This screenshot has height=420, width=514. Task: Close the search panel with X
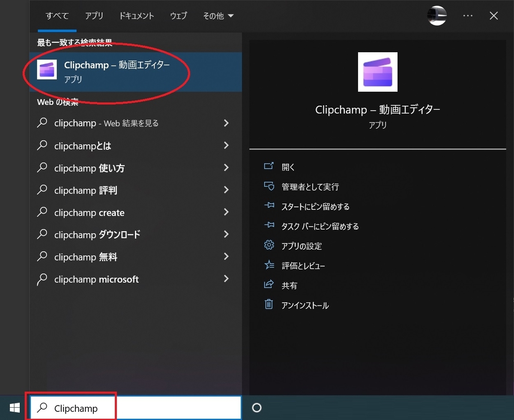(493, 16)
